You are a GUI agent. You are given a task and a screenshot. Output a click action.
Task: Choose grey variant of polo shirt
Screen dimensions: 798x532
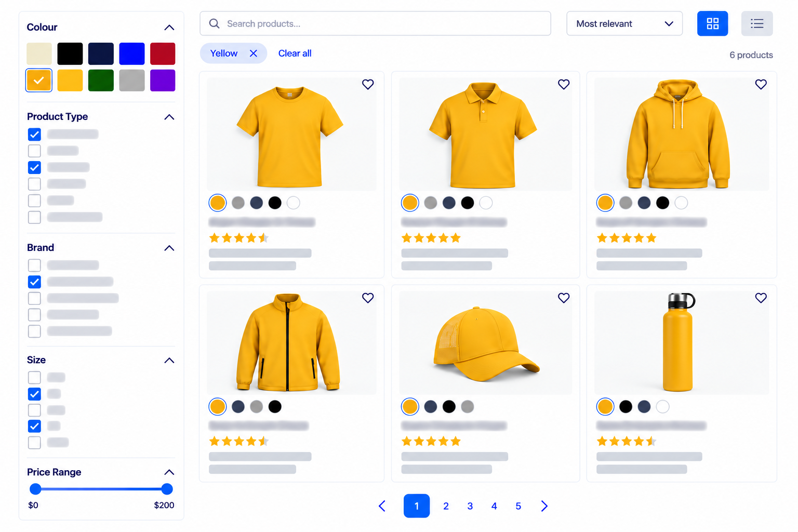(431, 203)
